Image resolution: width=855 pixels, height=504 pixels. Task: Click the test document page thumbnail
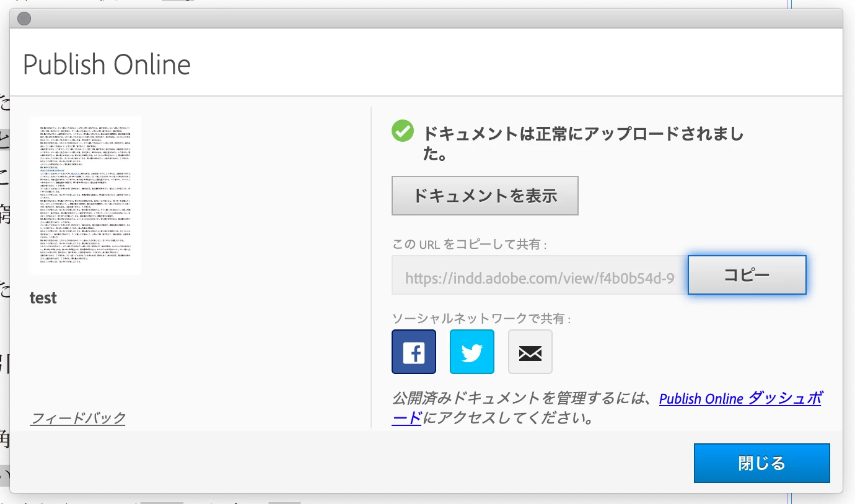85,196
